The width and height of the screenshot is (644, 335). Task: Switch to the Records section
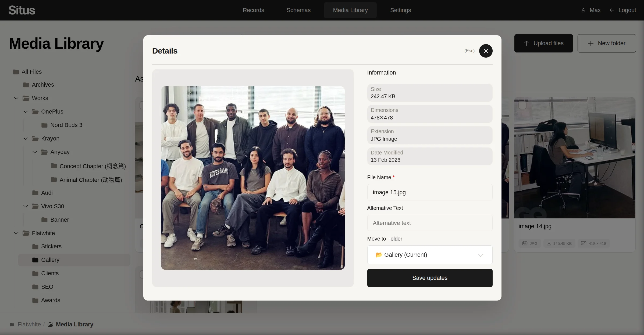tap(253, 10)
